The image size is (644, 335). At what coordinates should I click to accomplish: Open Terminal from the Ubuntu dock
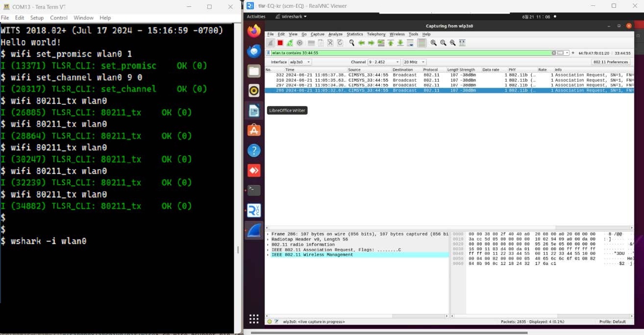click(254, 190)
